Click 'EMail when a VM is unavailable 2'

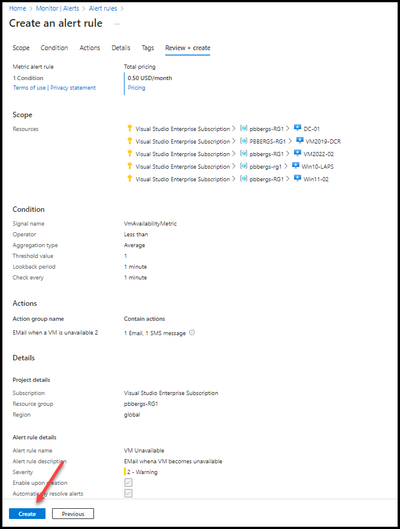[55, 333]
